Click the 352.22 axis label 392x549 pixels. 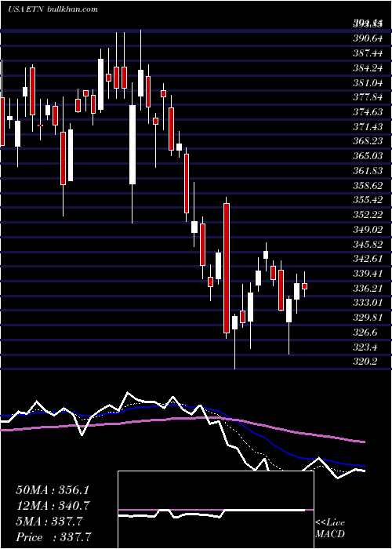point(368,215)
